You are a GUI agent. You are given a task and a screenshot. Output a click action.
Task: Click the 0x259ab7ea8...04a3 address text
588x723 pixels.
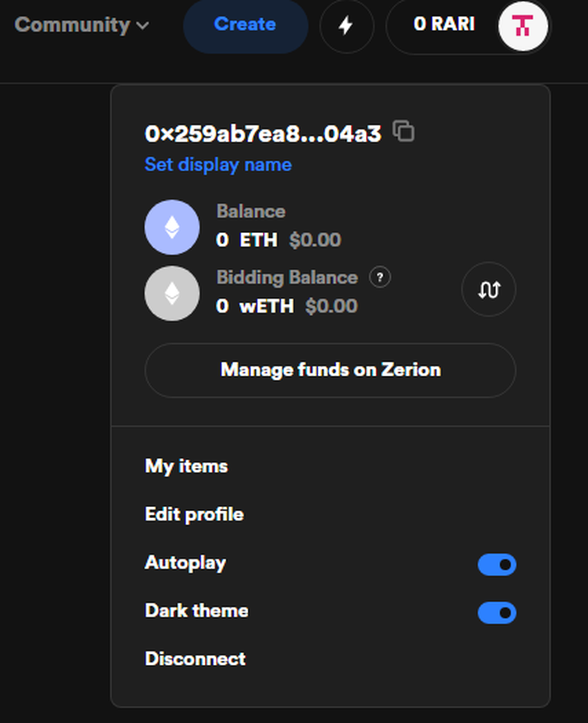pos(263,134)
